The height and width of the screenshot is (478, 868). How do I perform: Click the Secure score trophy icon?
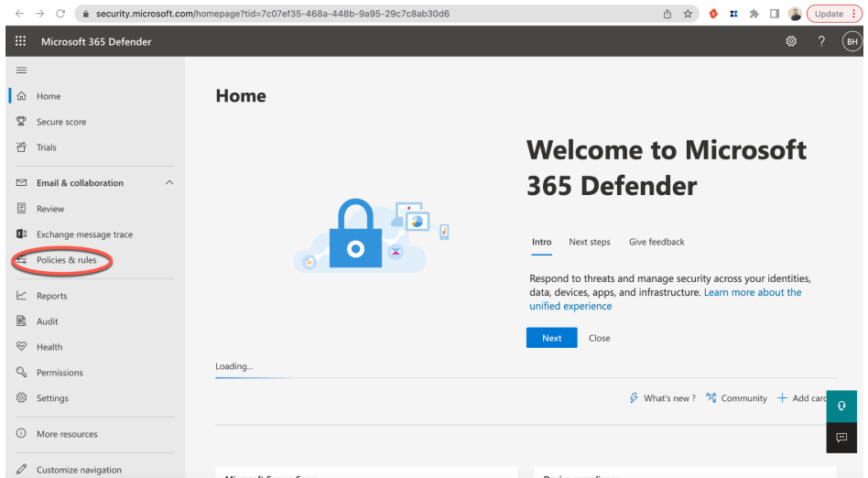coord(22,121)
